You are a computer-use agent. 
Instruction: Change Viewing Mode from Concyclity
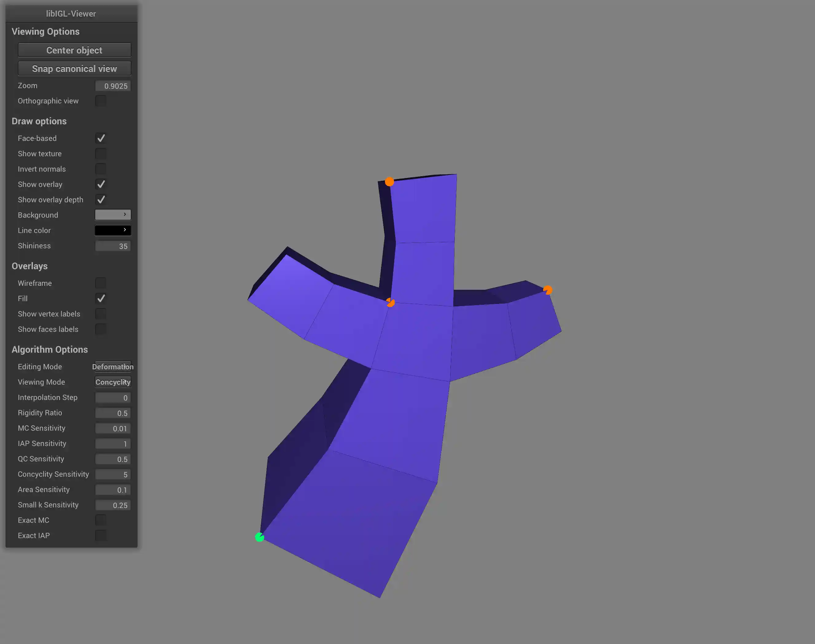[112, 382]
